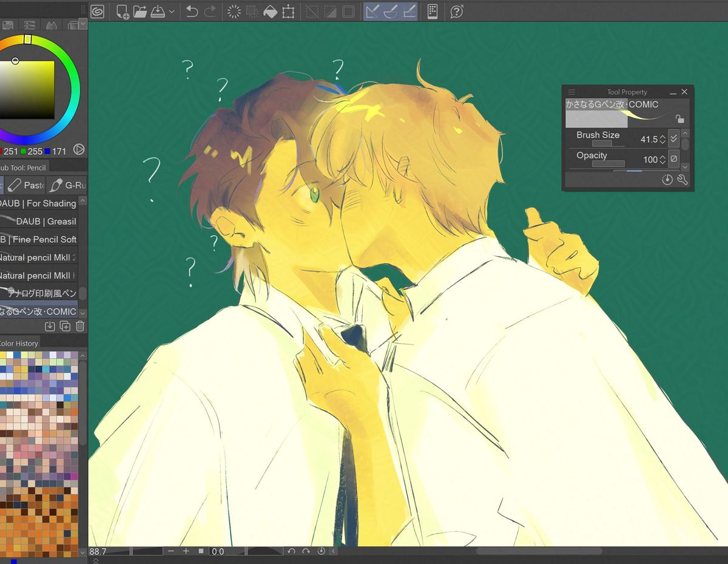Image resolution: width=728 pixels, height=564 pixels.
Task: Click the Open file folder icon
Action: [140, 11]
